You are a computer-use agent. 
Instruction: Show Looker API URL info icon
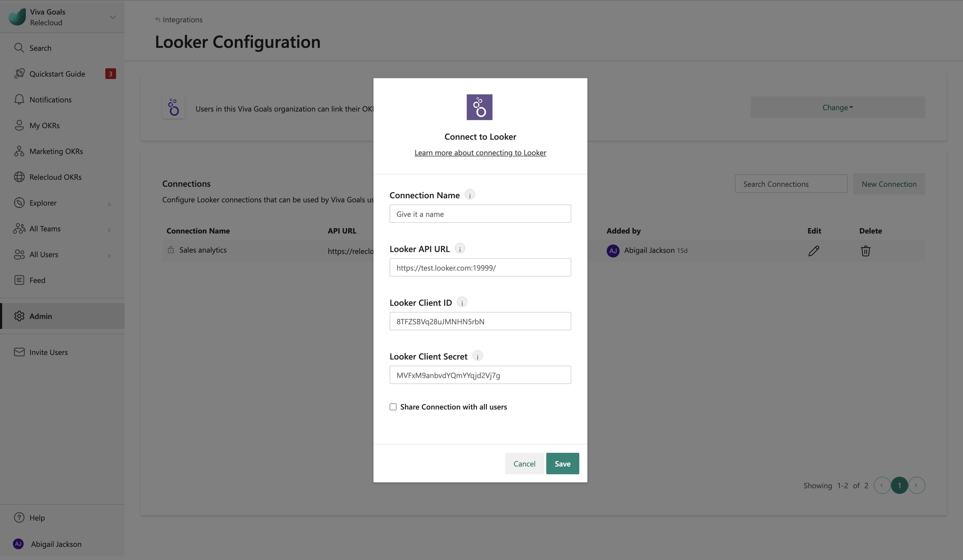click(460, 249)
